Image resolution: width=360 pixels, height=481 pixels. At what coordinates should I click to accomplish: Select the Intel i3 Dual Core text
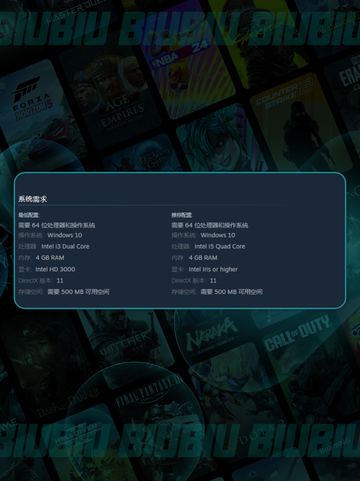65,247
